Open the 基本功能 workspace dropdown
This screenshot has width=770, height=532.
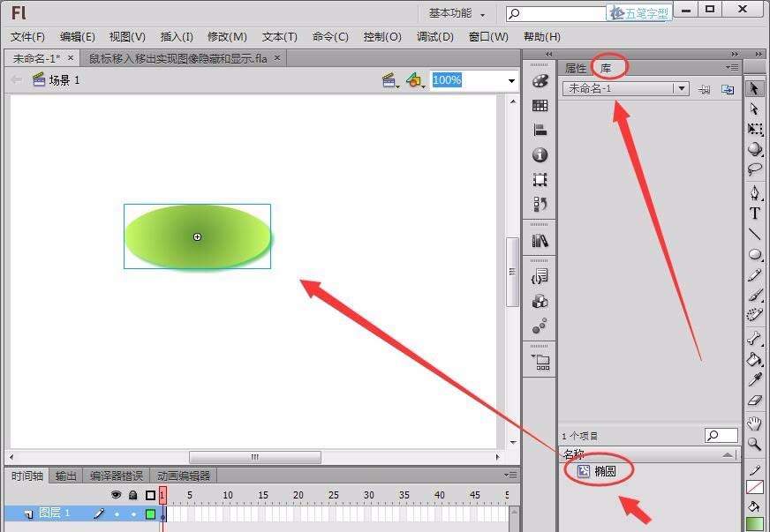(457, 13)
